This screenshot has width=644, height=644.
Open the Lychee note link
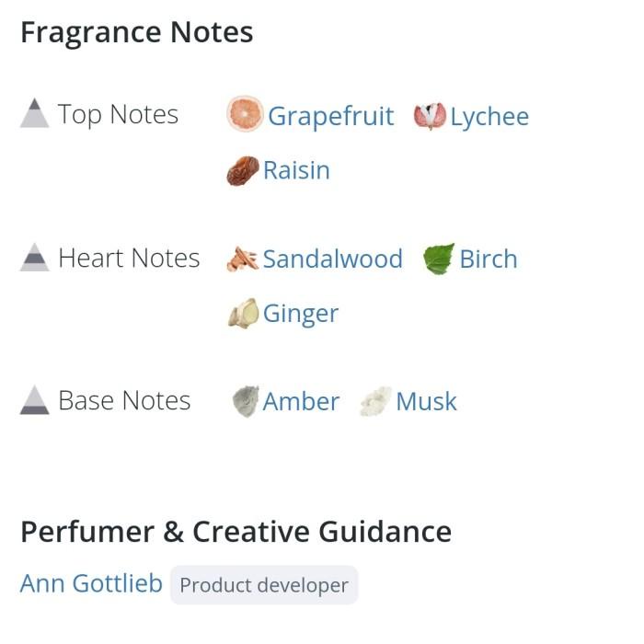(489, 117)
